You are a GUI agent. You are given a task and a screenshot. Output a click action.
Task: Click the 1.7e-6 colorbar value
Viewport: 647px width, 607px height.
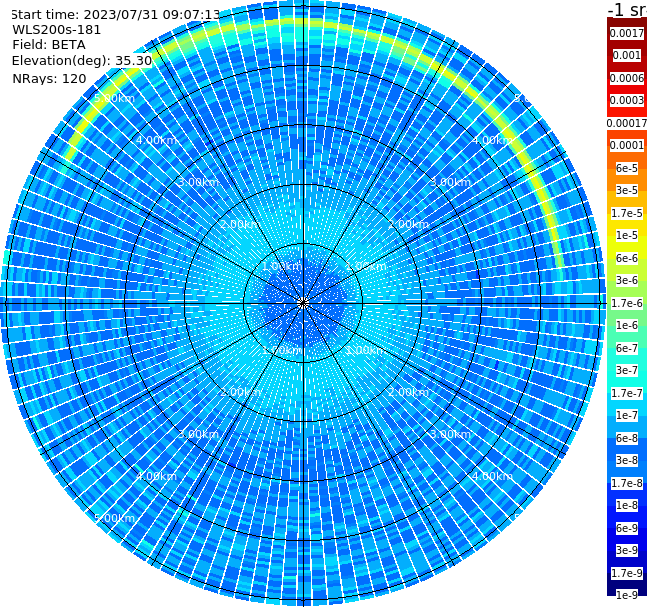click(627, 303)
